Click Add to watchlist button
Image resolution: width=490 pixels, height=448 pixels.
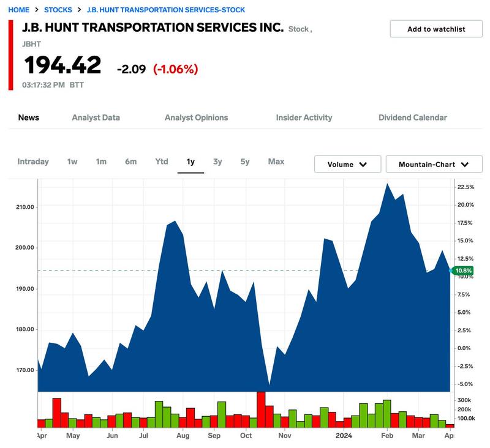click(x=436, y=29)
